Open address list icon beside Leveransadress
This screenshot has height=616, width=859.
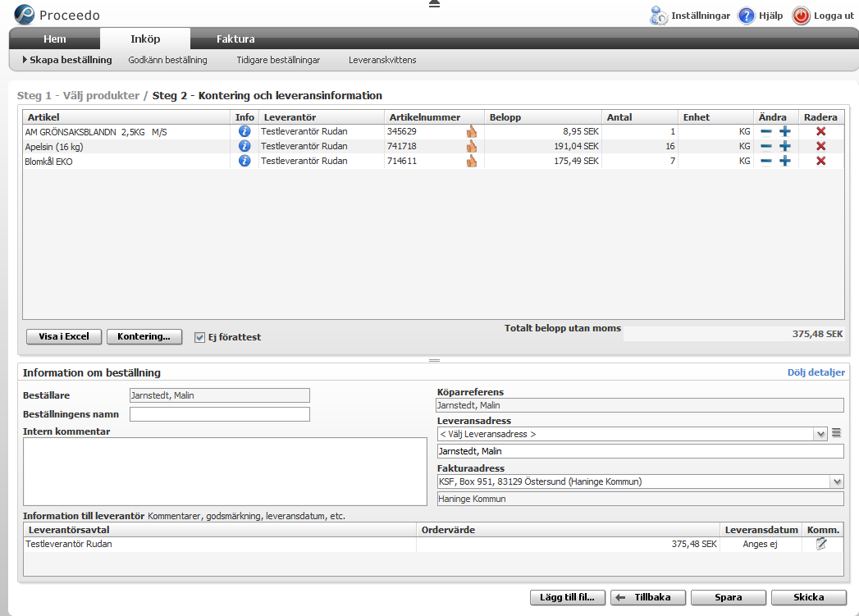pyautogui.click(x=836, y=433)
